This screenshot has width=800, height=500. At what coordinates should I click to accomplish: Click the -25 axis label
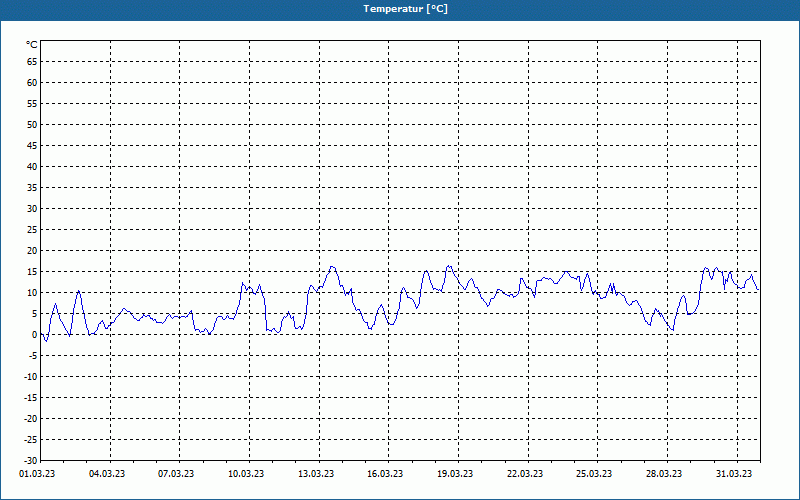31,439
